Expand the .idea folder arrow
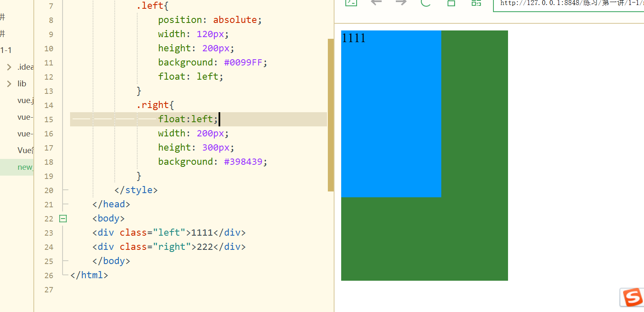This screenshot has height=312, width=644. click(9, 67)
